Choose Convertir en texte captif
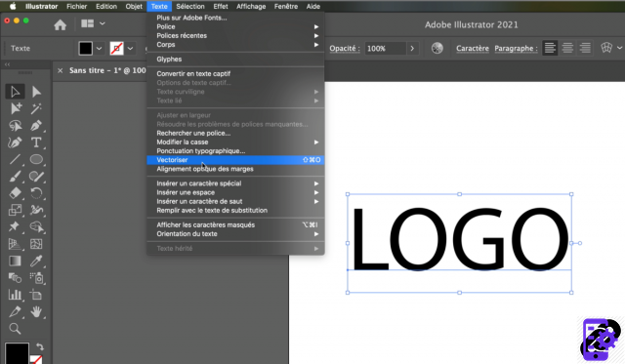Screen dimensions: 625x364 point(235,73)
